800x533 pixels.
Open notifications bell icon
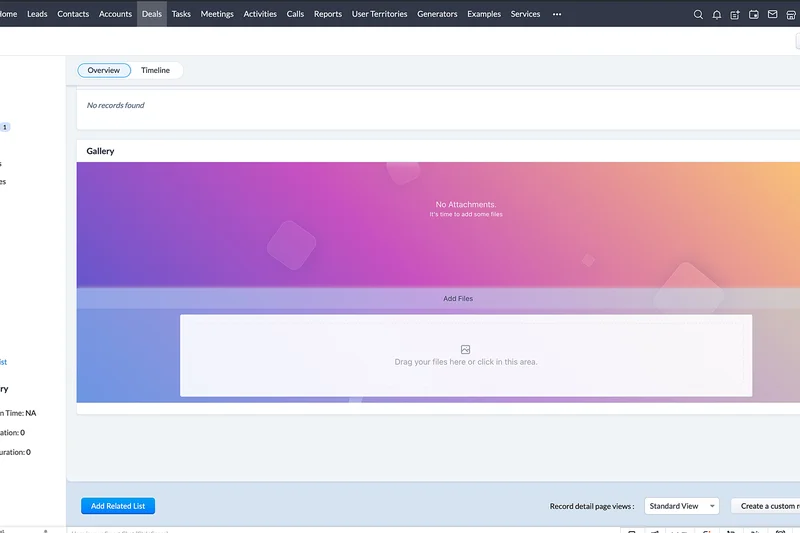click(x=716, y=14)
